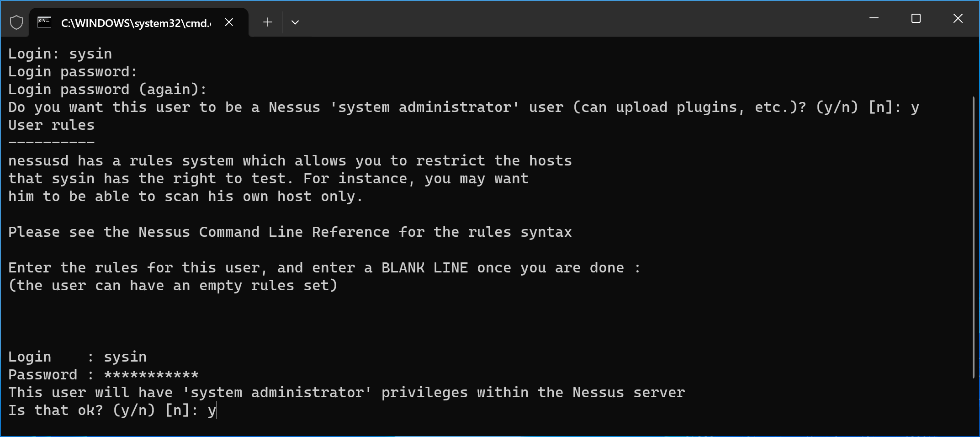The height and width of the screenshot is (437, 980).
Task: Close the C:\WINDOWS\system32\cmd tab
Action: pyautogui.click(x=229, y=22)
